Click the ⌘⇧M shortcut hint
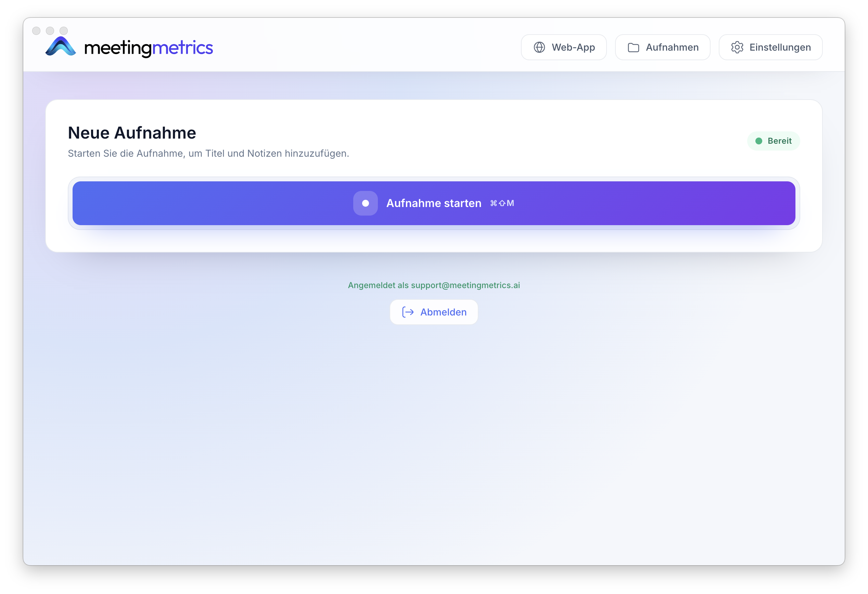 [502, 204]
